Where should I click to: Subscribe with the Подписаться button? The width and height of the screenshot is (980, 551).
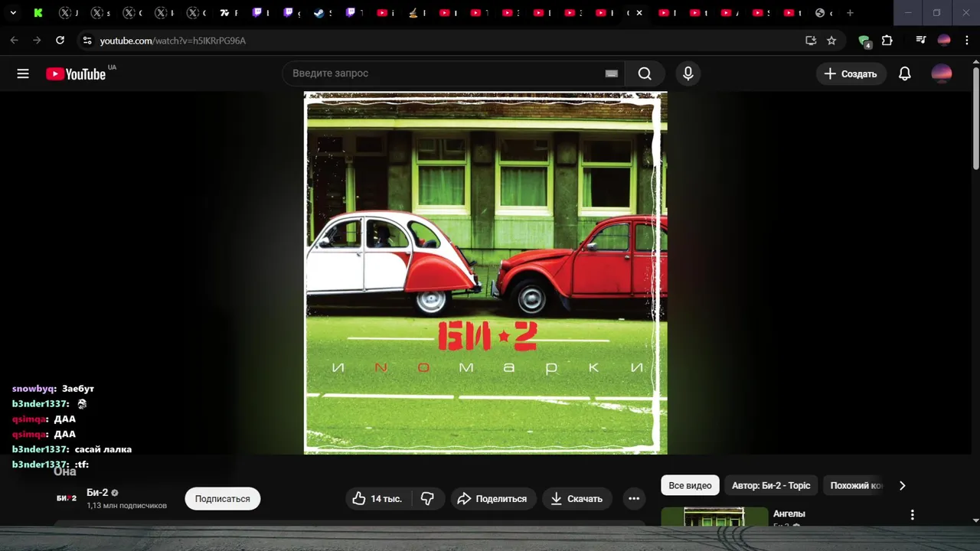point(222,498)
